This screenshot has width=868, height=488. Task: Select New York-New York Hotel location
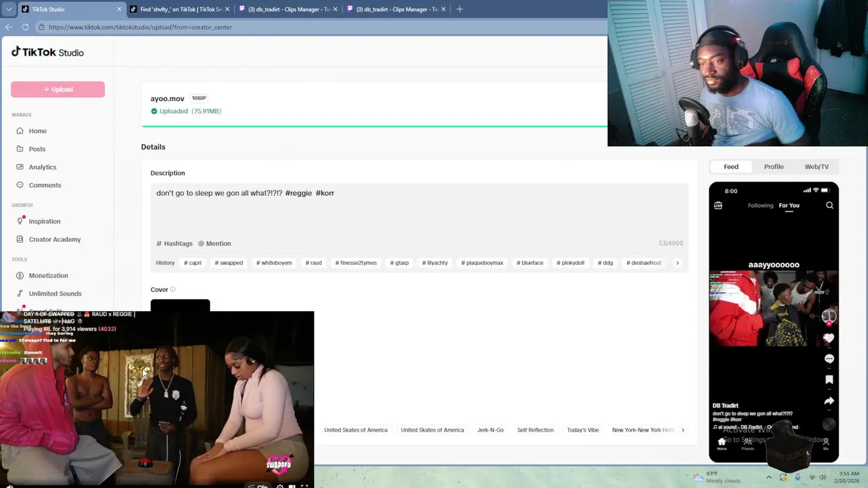point(642,430)
